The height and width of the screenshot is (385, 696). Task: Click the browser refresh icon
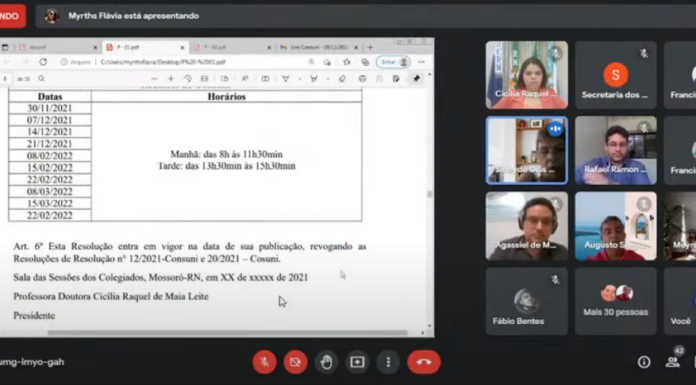43,62
